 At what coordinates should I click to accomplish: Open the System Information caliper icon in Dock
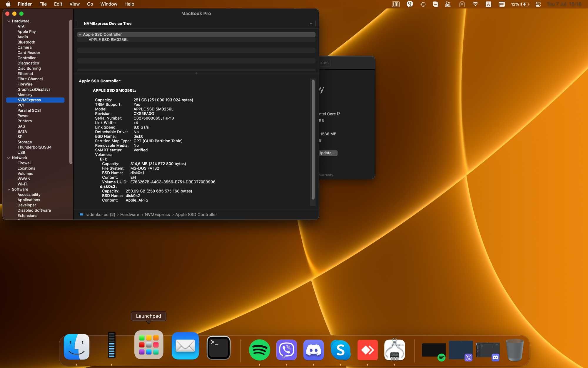pyautogui.click(x=395, y=349)
